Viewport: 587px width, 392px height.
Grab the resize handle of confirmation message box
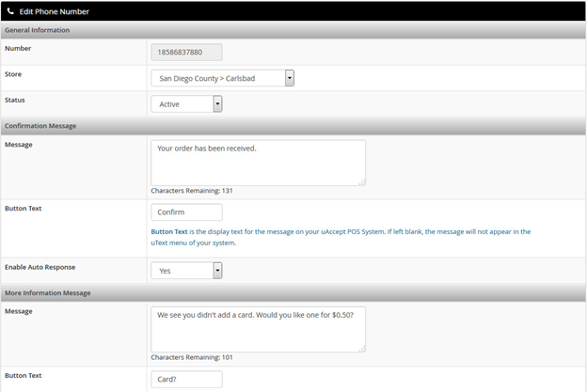pos(362,182)
